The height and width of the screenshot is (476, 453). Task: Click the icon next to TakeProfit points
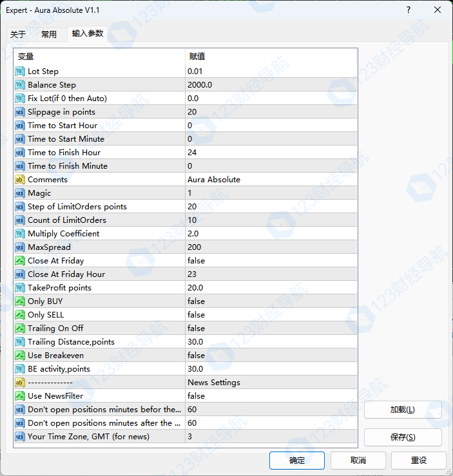pyautogui.click(x=20, y=288)
